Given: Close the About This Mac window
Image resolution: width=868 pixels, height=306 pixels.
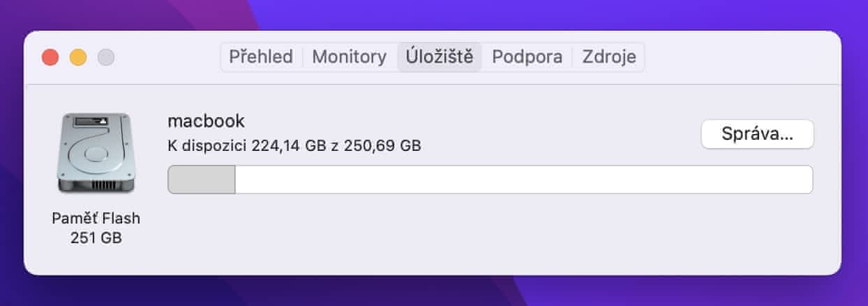Looking at the screenshot, I should [x=50, y=57].
